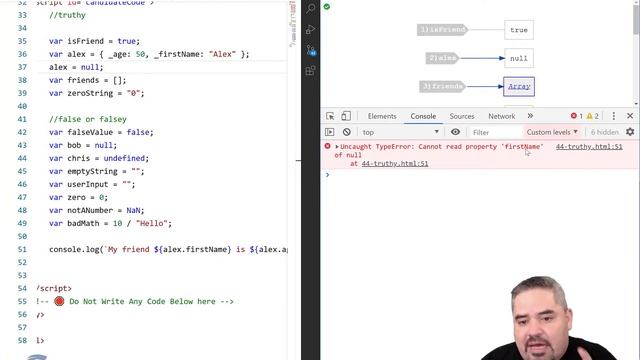Expand the Uncaught TypeError message
Image resolution: width=640 pixels, height=360 pixels.
(x=337, y=147)
